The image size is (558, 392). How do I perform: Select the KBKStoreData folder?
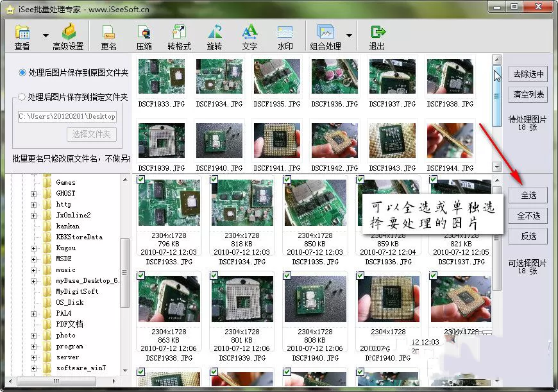[x=80, y=237]
